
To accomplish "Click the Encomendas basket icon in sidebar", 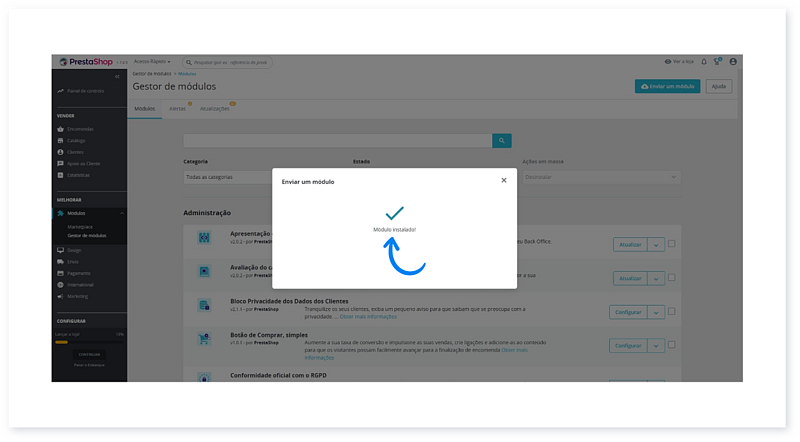I will pos(61,129).
